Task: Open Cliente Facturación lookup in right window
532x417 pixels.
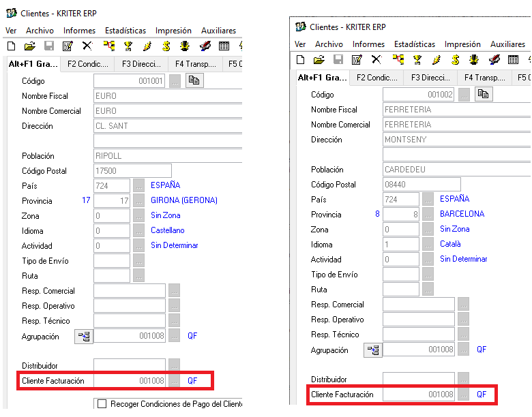Action: pos(464,395)
